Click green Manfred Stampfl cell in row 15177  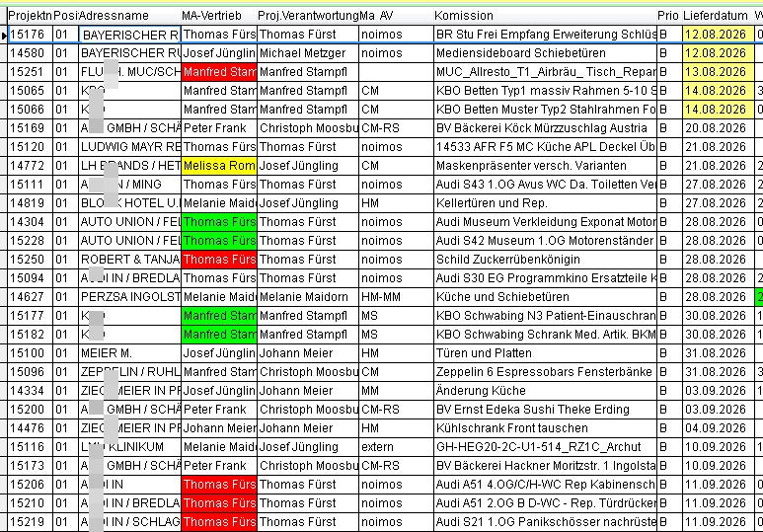[x=219, y=316]
